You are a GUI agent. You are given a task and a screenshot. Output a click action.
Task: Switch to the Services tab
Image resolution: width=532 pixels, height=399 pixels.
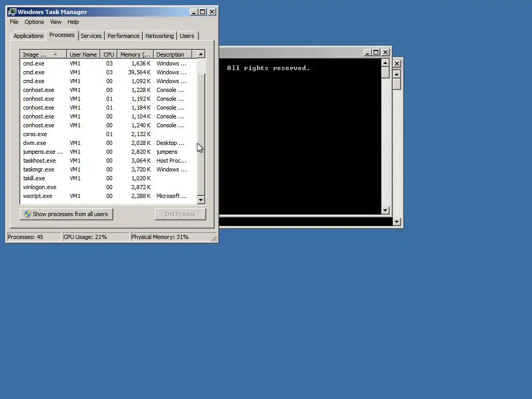(x=91, y=36)
